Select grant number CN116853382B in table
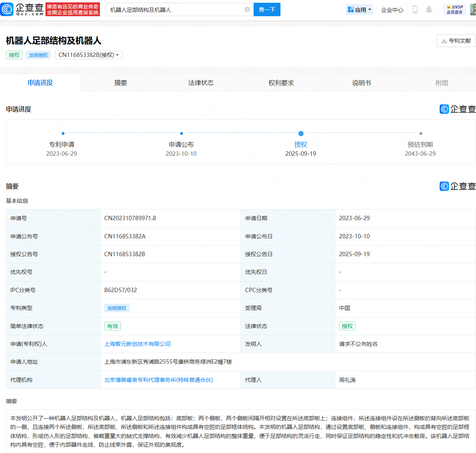The width and height of the screenshot is (476, 453). click(124, 254)
